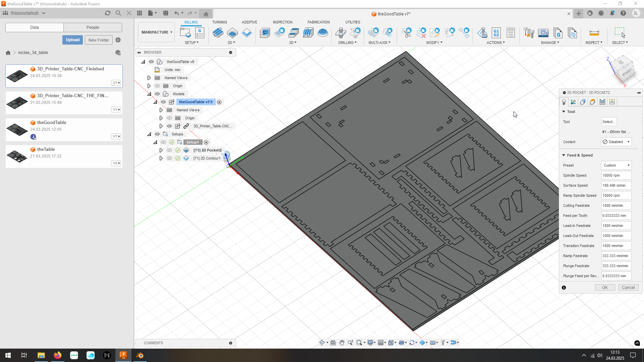Screen dimensions: 644x362
Task: Switch to the TURNING tab
Action: pos(219,22)
